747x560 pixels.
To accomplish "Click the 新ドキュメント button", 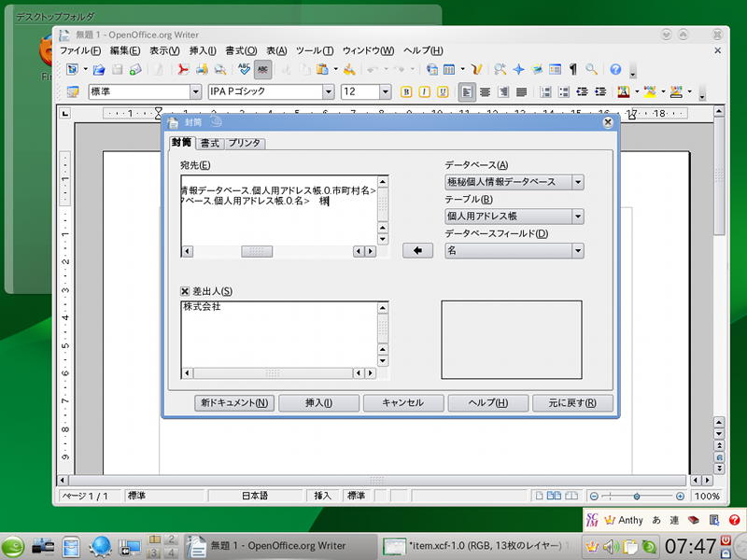I will (x=234, y=403).
